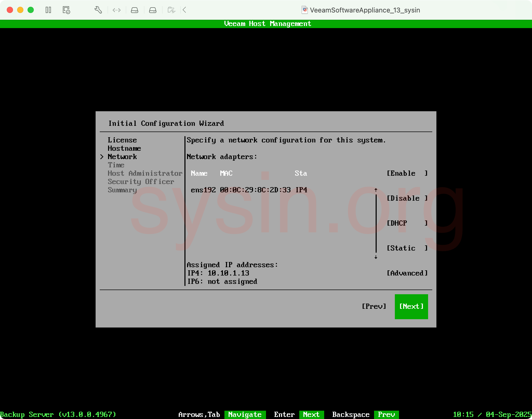Click the snapshot icon in toolbar
Viewport: 532px width, 419px height.
pyautogui.click(x=66, y=10)
